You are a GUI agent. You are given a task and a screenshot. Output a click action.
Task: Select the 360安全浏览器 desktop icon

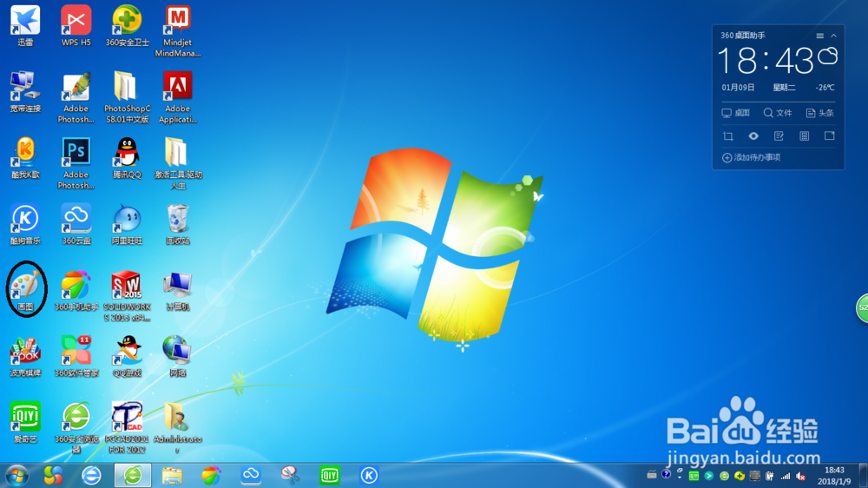tap(76, 427)
